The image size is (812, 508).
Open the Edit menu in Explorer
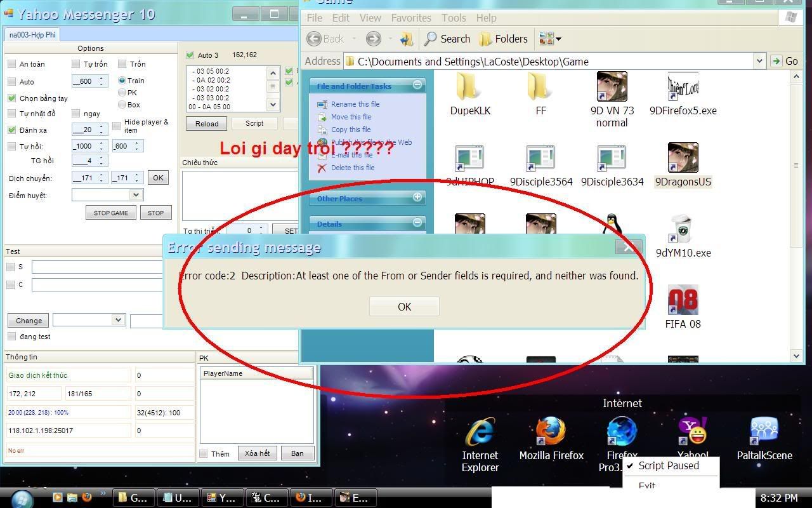tap(341, 18)
